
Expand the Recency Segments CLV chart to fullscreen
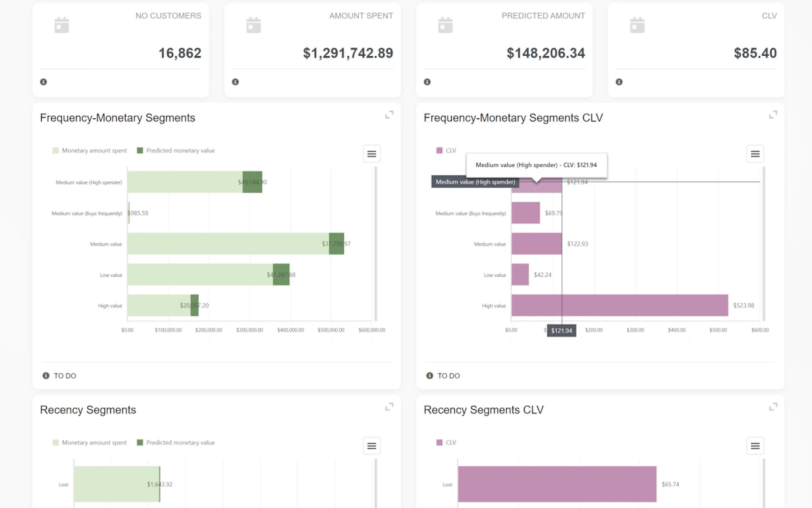(773, 407)
